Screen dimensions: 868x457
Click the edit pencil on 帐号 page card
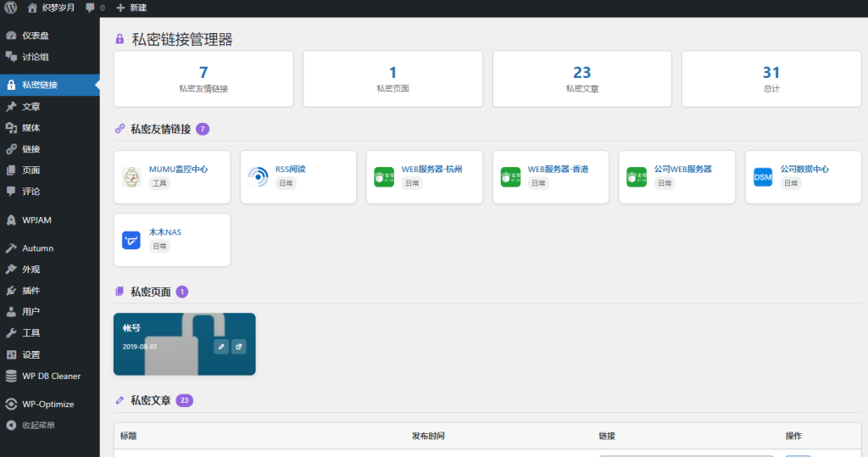(221, 347)
